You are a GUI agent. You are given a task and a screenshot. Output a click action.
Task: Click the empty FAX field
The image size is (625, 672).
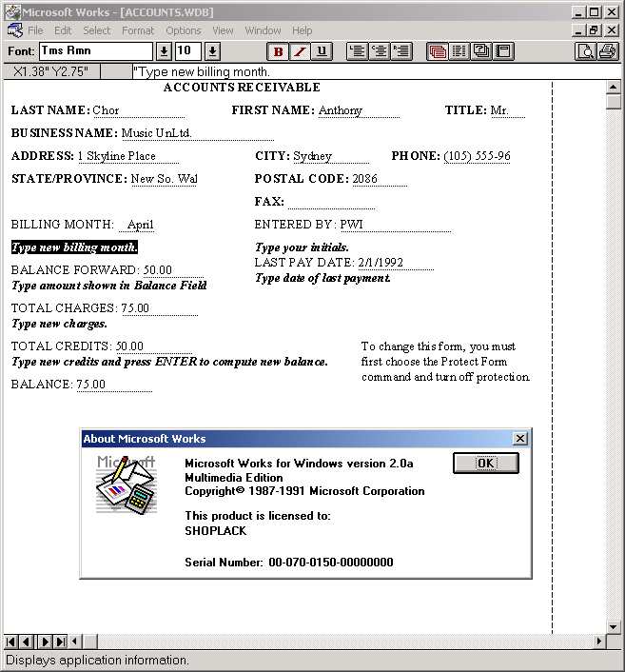pos(332,202)
